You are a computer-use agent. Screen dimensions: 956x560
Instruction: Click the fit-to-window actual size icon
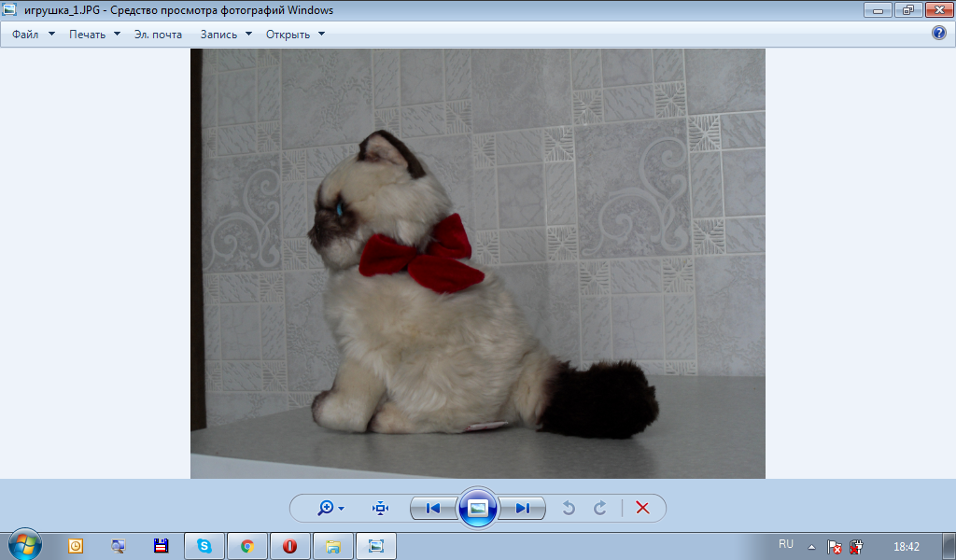click(380, 508)
